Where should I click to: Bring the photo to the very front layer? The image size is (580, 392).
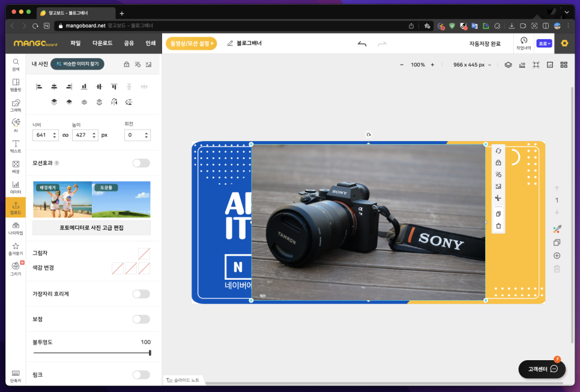[54, 102]
